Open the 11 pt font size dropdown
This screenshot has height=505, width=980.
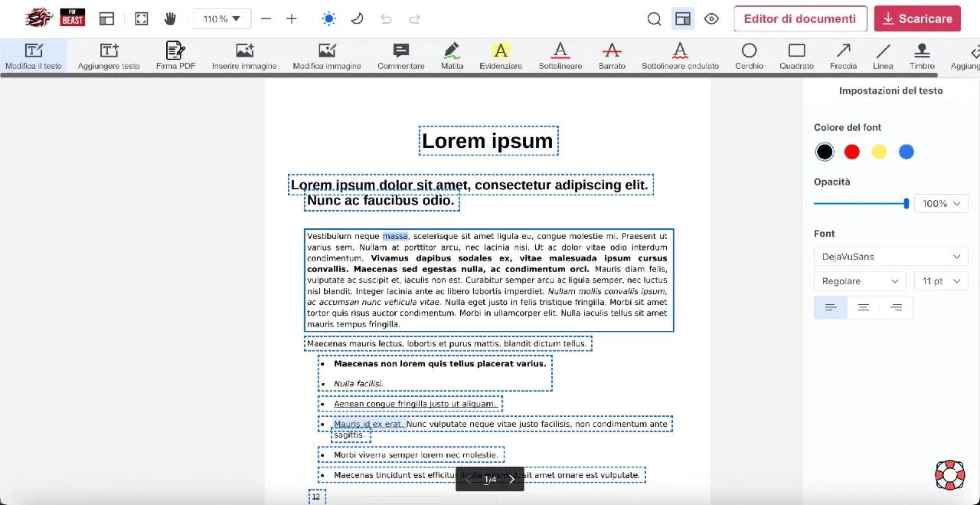(940, 280)
